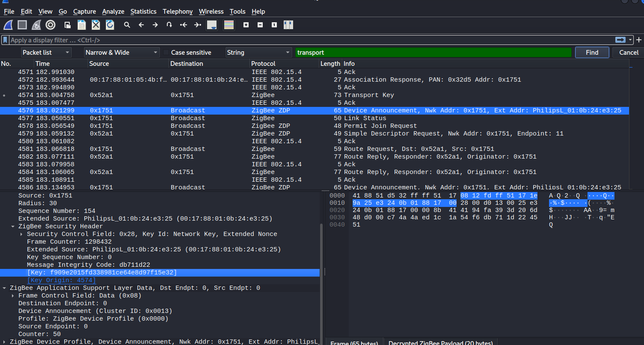The image size is (644, 345).
Task: Open the Narrow & Wide dropdown
Action: 122,53
